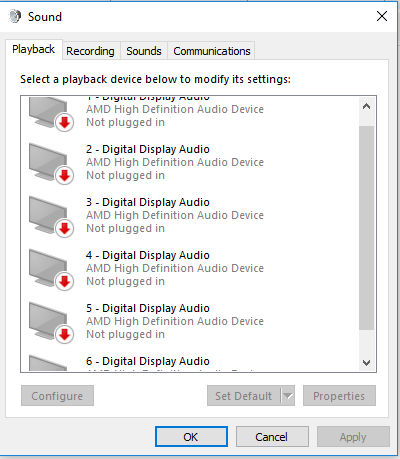Open the Set Default dropdown arrow
This screenshot has width=400, height=459.
coord(288,396)
